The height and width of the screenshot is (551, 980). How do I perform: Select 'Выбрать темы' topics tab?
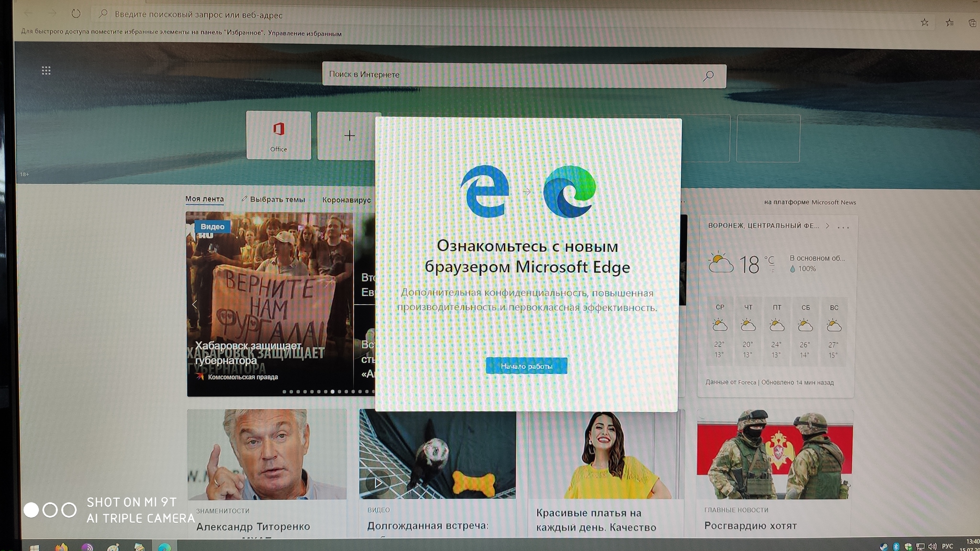point(274,200)
